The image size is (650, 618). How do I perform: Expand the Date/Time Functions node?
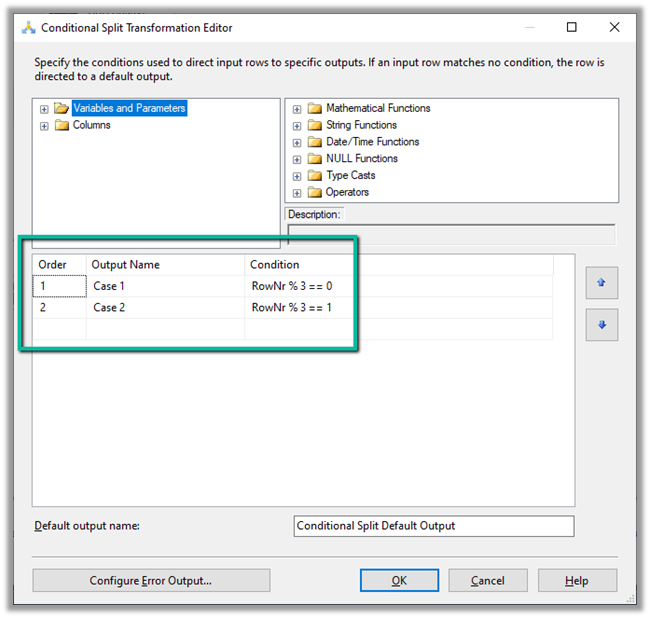click(x=297, y=142)
